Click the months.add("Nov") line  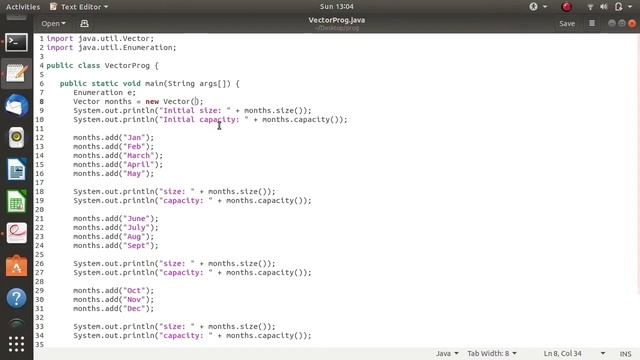[113, 299]
